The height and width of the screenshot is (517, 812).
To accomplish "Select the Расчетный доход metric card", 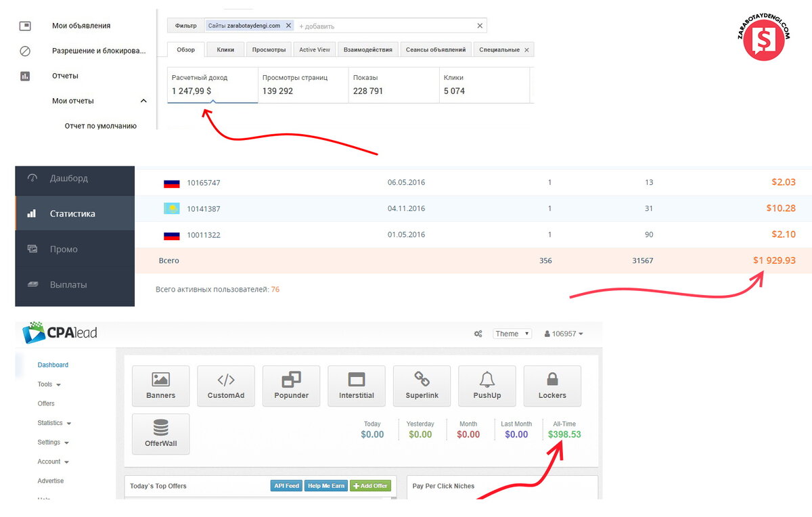I will coord(212,85).
